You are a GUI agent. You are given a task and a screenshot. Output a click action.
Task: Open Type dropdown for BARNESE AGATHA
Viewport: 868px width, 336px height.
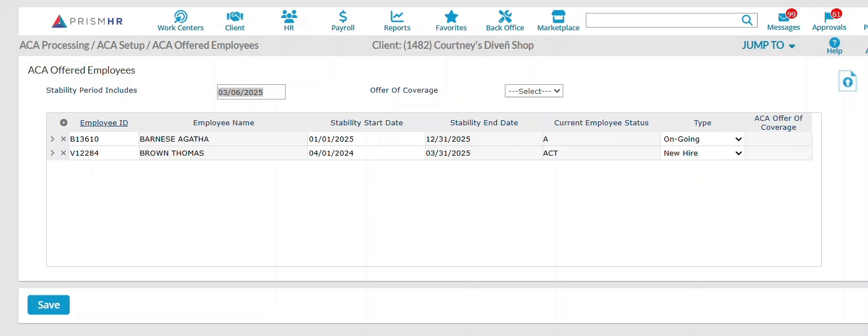point(702,139)
